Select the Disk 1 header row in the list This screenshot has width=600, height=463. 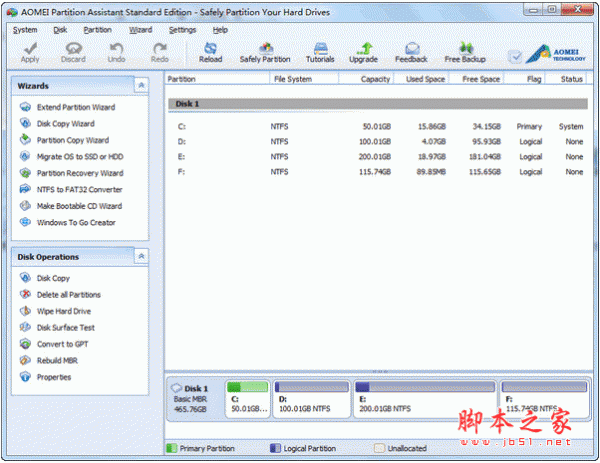pyautogui.click(x=378, y=104)
